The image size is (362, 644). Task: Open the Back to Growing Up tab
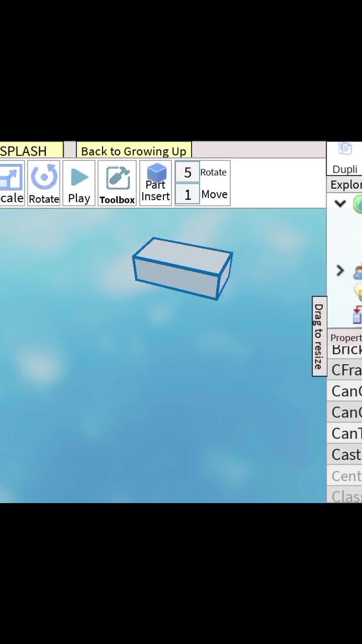[x=134, y=151]
